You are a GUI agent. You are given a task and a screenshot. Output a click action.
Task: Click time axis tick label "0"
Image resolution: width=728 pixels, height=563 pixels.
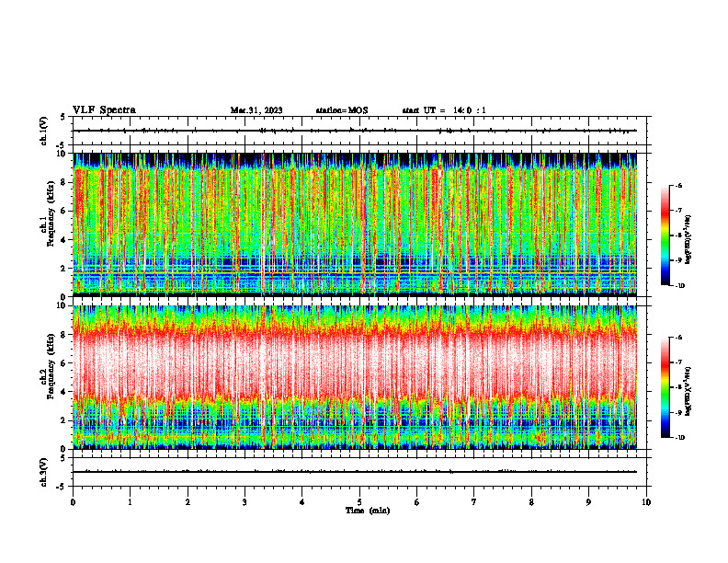73,502
